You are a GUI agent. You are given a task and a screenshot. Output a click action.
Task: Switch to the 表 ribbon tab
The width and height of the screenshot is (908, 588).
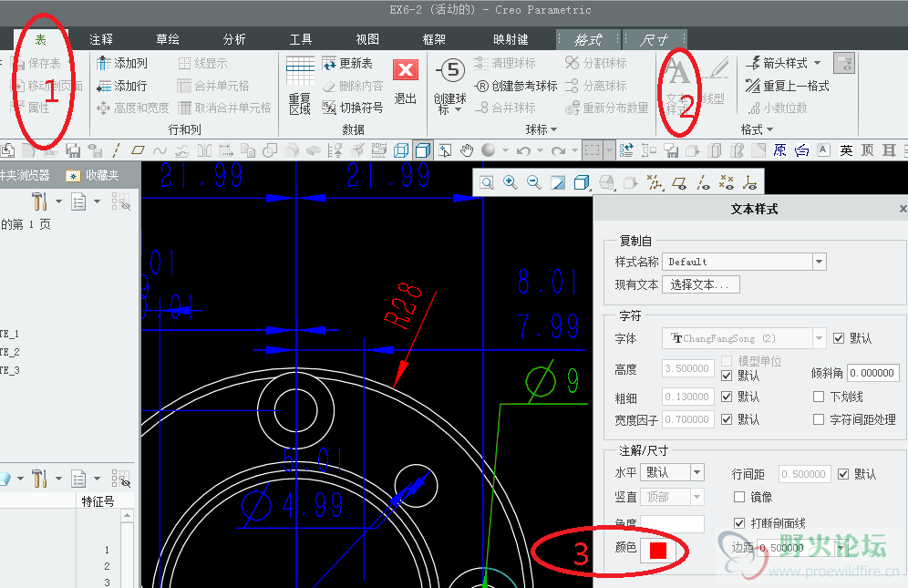coord(40,39)
